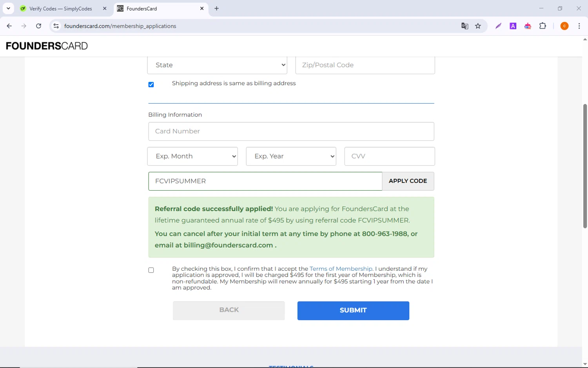Open the Extensions puzzle icon

543,26
